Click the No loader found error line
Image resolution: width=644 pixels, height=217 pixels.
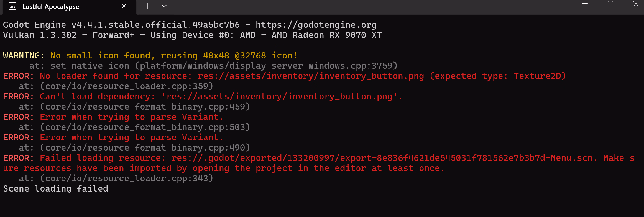pyautogui.click(x=284, y=76)
